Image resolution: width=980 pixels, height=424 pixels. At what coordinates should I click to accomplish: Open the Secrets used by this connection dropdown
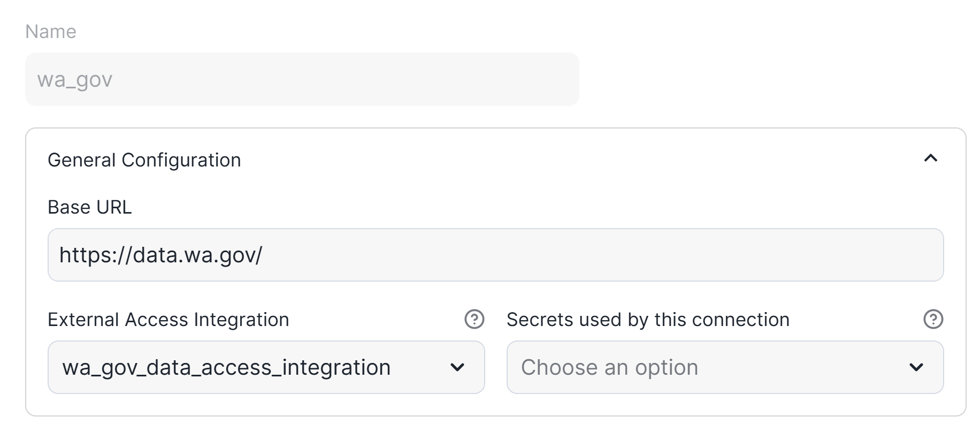[x=724, y=367]
